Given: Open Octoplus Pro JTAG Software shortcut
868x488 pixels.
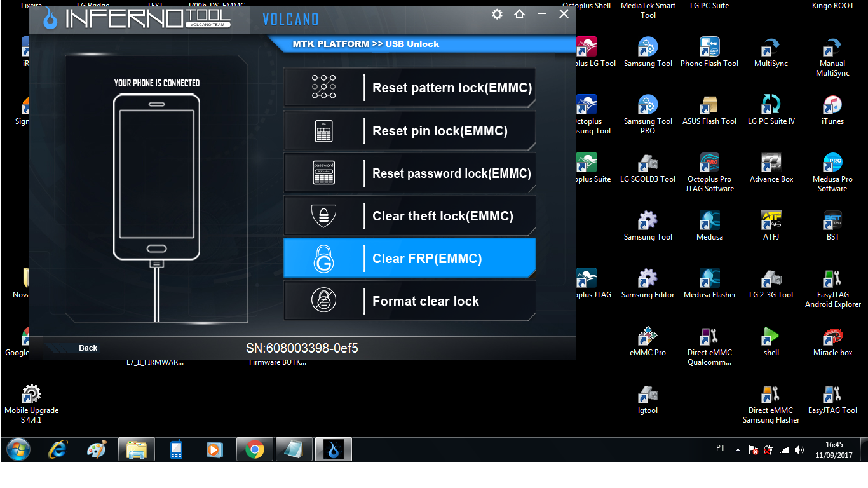Looking at the screenshot, I should [x=709, y=172].
